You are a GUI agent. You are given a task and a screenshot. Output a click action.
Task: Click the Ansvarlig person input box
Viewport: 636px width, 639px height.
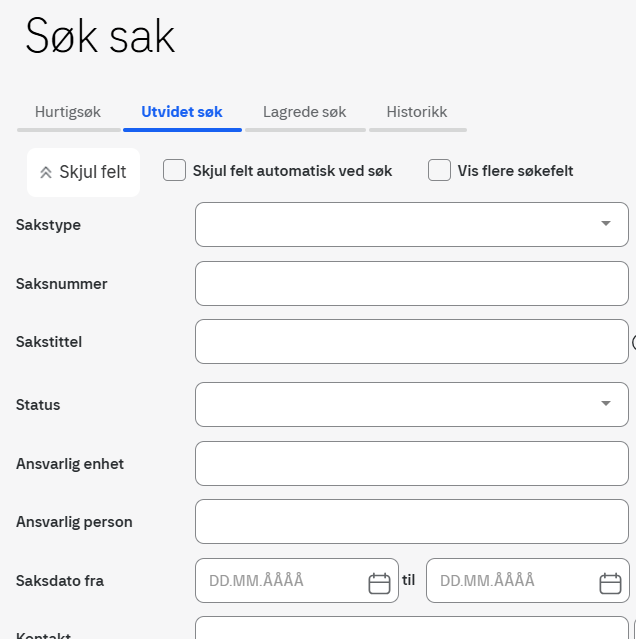[x=411, y=521]
